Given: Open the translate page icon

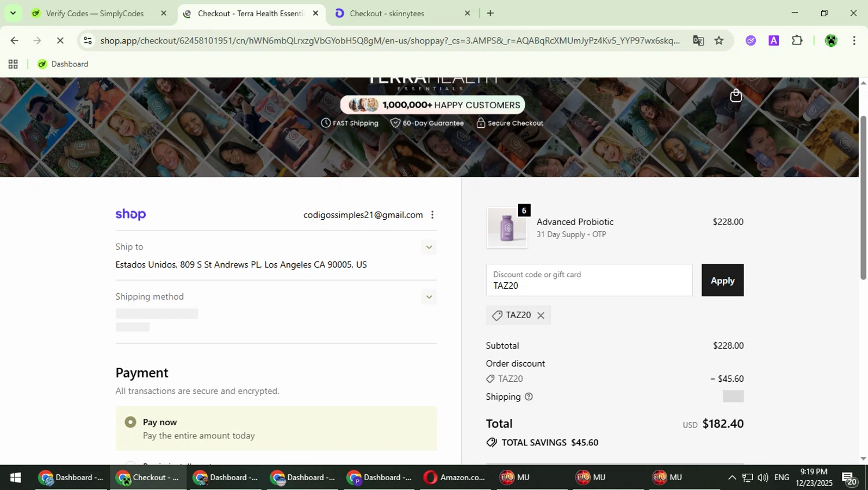Looking at the screenshot, I should 698,40.
